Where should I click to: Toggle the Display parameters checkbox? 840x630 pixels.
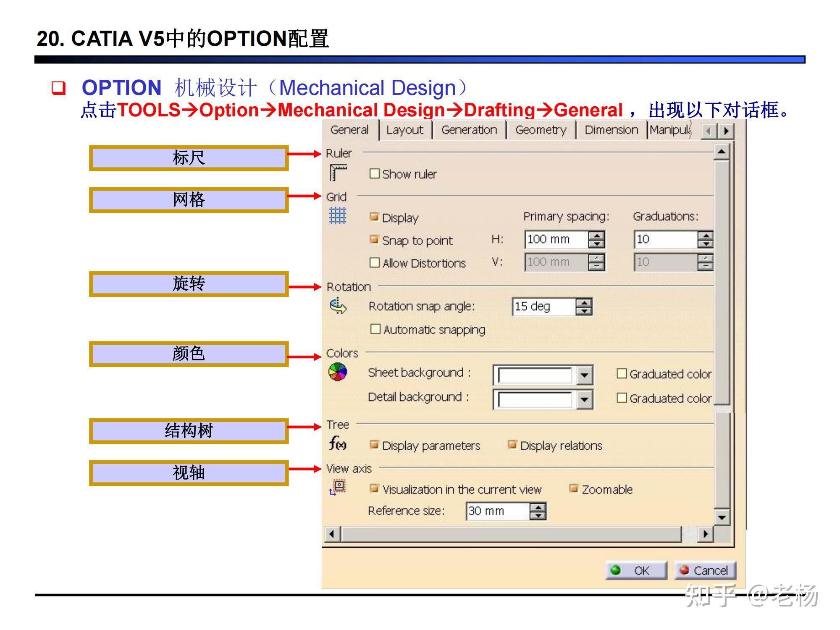[x=374, y=445]
